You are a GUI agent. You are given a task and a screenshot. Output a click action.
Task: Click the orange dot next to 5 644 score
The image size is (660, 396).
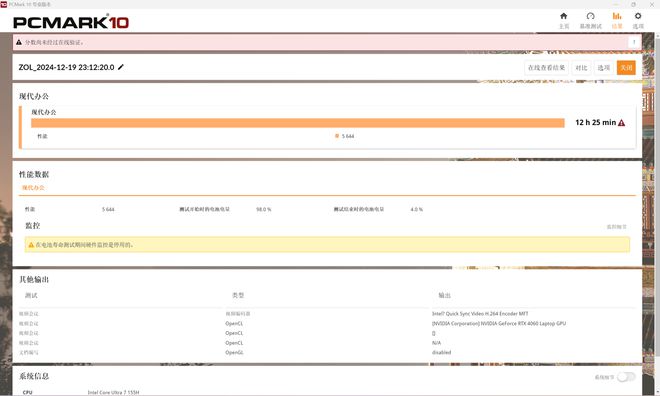click(337, 136)
